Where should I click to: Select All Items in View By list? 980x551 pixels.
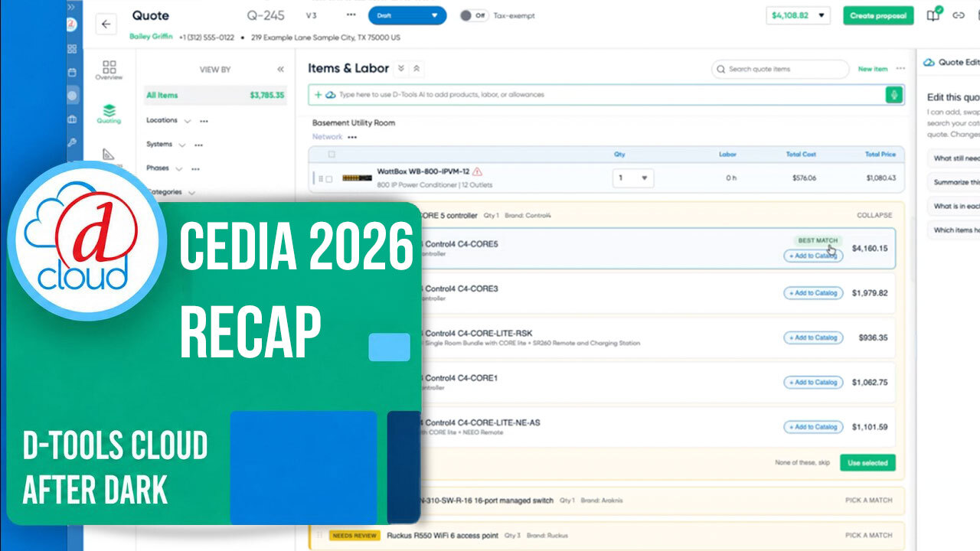[215, 96]
